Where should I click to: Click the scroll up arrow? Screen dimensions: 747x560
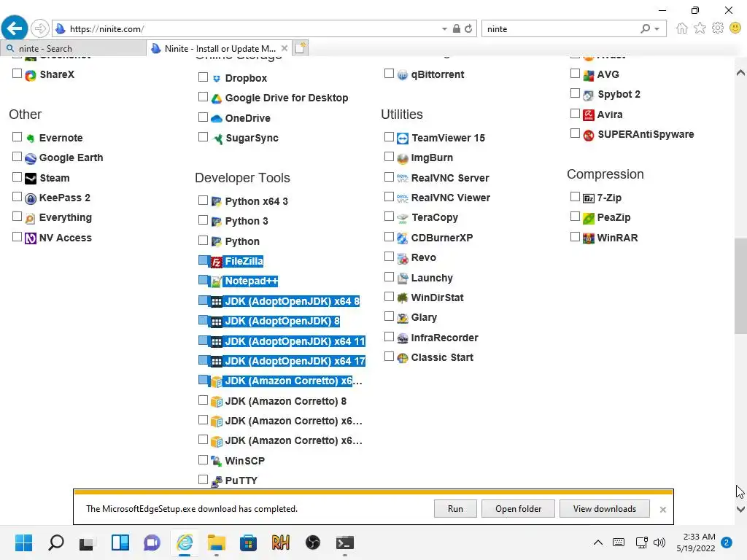(x=740, y=73)
